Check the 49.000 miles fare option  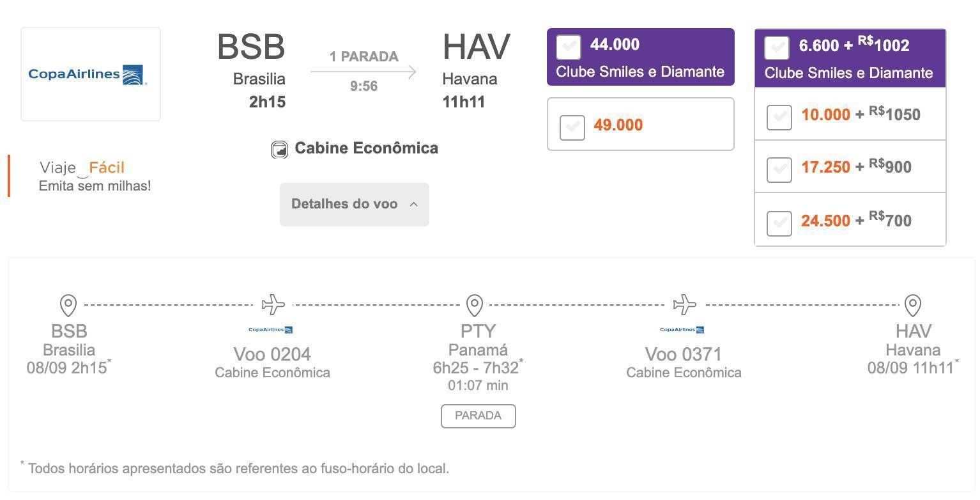coord(572,127)
